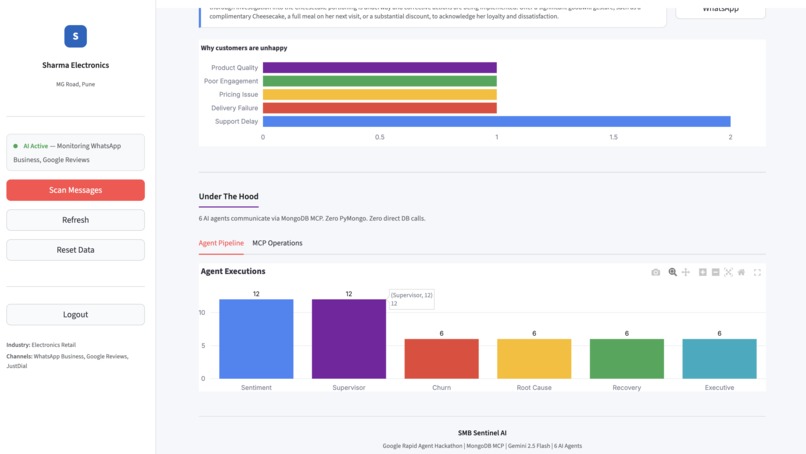Click the 'Support Delay' axis label
The height and width of the screenshot is (454, 806).
click(x=236, y=121)
